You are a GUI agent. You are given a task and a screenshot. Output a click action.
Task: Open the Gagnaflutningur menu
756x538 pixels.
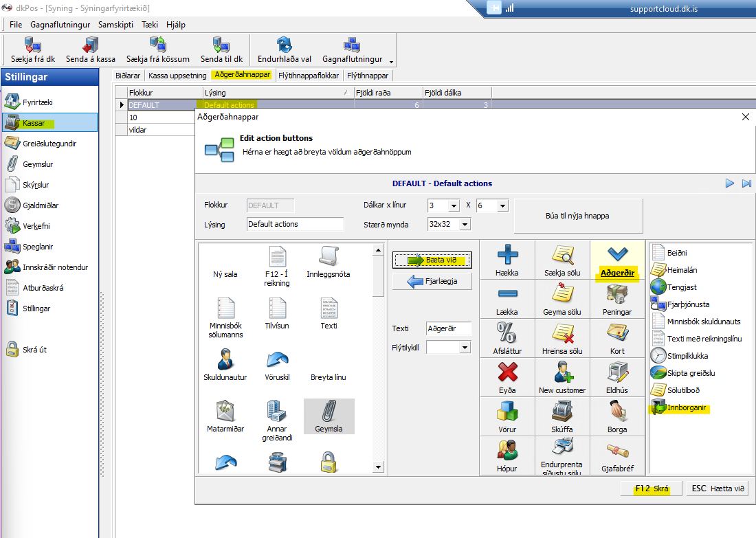tap(60, 24)
